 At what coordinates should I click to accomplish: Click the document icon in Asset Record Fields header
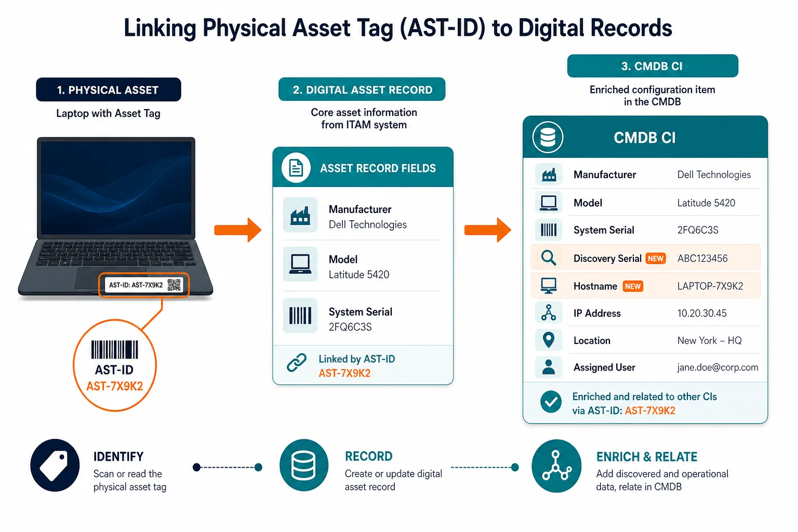[x=296, y=168]
